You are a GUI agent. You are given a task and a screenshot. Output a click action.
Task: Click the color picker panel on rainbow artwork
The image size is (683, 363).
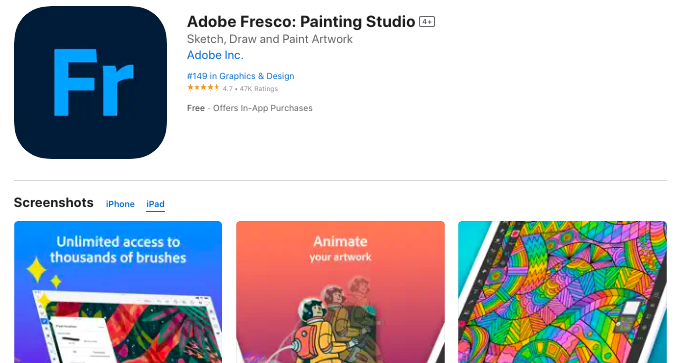point(628,317)
